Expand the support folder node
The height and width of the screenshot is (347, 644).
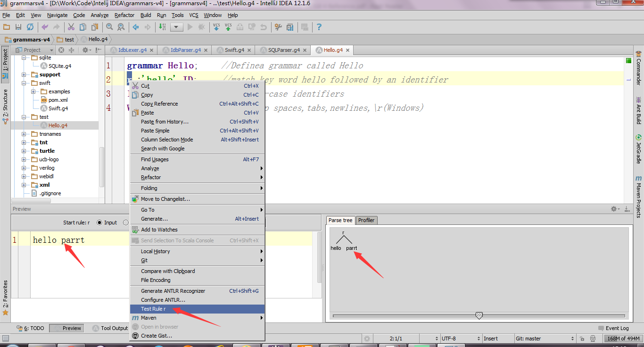pos(24,74)
